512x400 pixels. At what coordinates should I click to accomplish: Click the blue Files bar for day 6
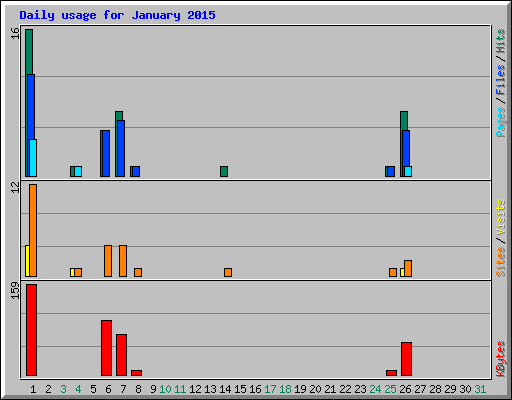click(x=106, y=153)
